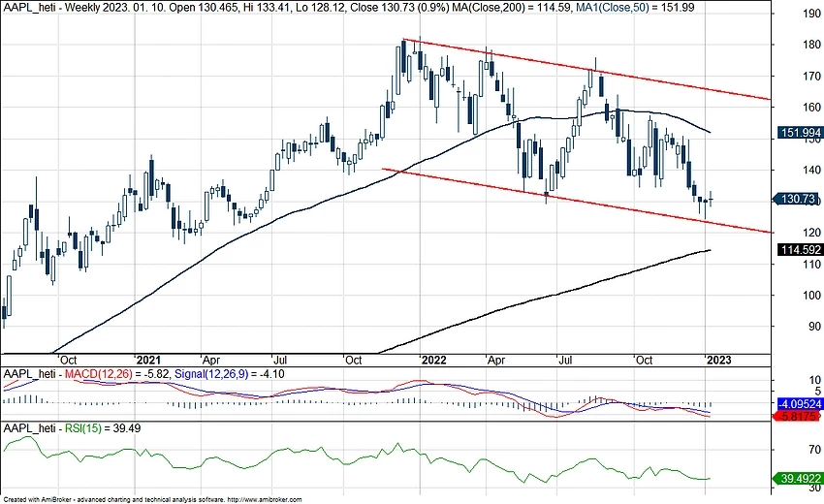Image resolution: width=824 pixels, height=504 pixels.
Task: Click the 114.592 MA200 price label
Action: 800,250
